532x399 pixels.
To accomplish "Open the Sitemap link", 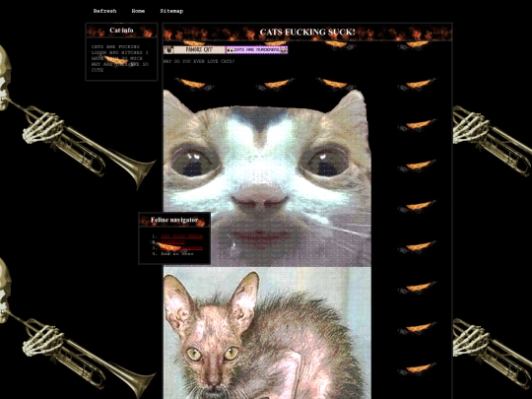I will point(171,11).
